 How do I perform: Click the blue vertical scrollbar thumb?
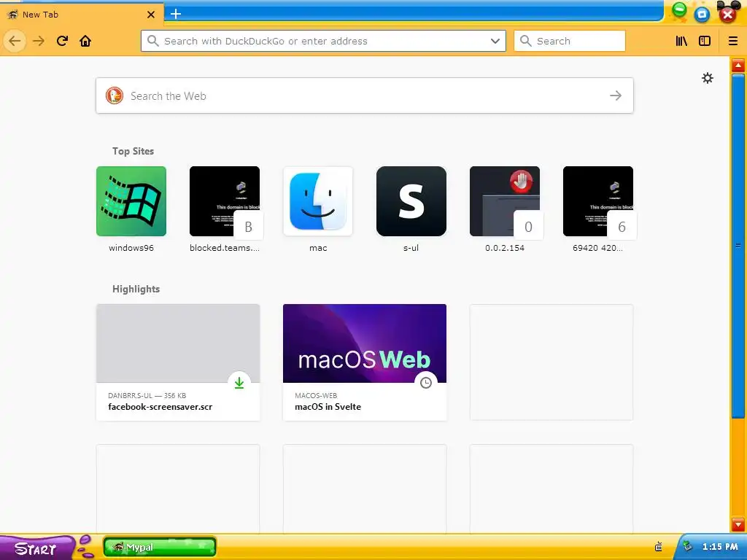tap(738, 246)
